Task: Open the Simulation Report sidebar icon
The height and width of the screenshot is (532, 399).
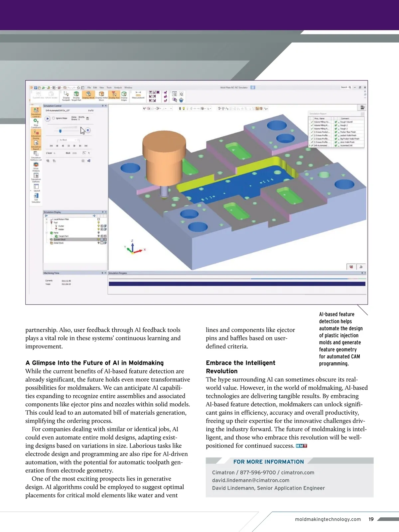Action: [x=36, y=144]
